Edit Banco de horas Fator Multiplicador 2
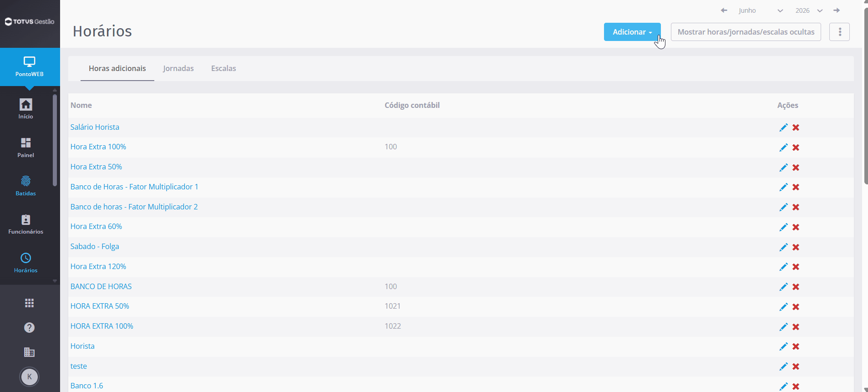Screen dimensions: 868x392 783,207
